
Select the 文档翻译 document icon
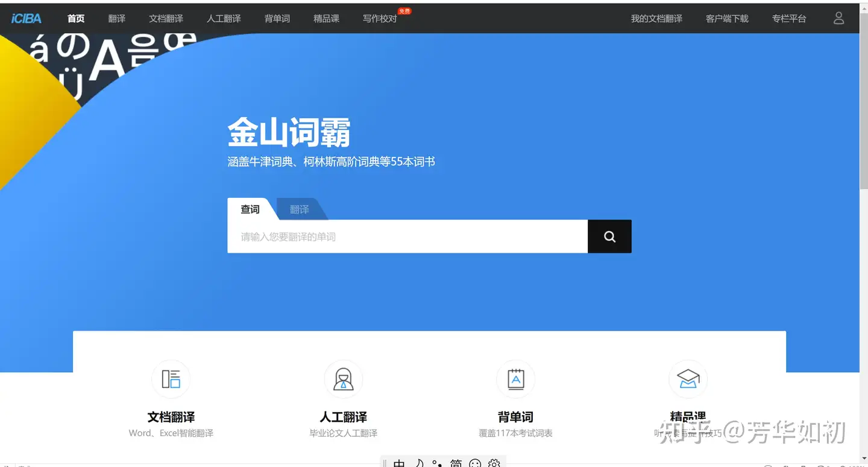(x=171, y=379)
